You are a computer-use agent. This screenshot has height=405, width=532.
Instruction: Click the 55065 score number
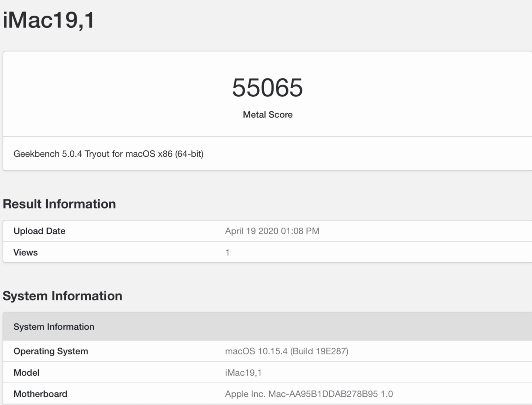267,88
